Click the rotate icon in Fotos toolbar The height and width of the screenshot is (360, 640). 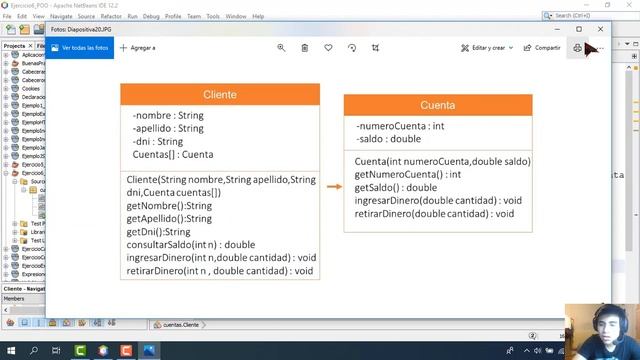352,48
